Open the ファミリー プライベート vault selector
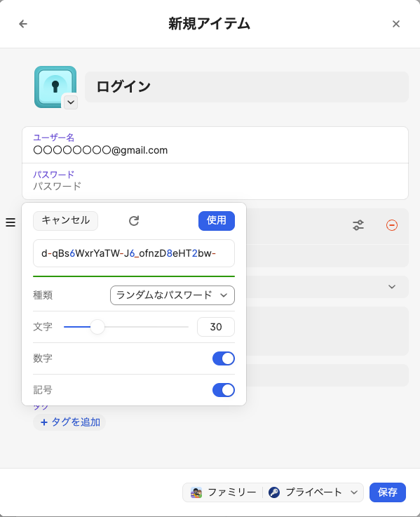This screenshot has width=420, height=517. coord(273,492)
